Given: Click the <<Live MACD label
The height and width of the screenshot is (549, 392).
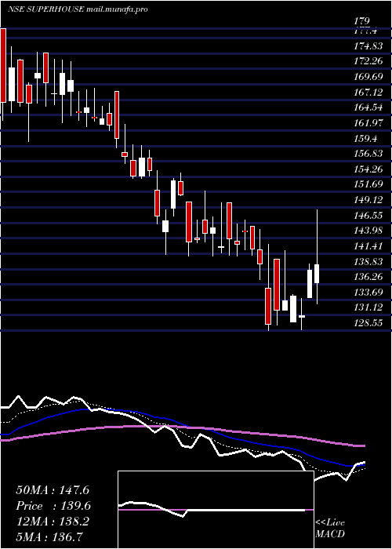Looking at the screenshot, I should click(330, 529).
